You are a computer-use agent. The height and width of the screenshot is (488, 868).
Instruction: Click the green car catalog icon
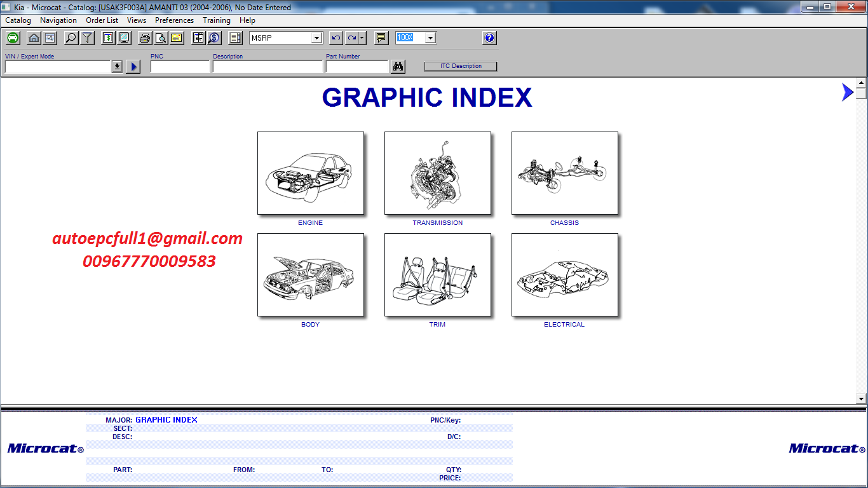point(13,38)
